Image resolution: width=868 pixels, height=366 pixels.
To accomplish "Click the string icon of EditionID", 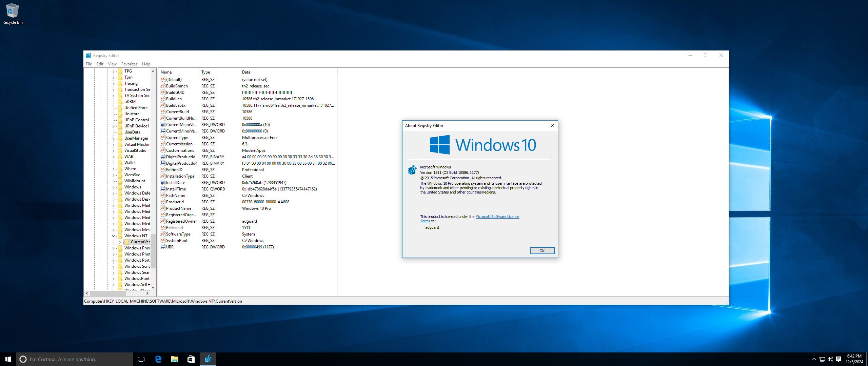I will coord(163,169).
